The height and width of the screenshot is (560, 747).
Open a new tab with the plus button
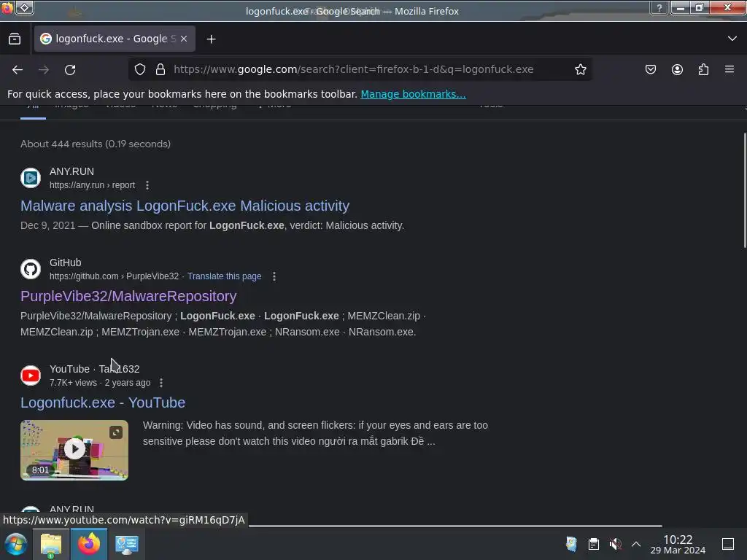click(211, 39)
